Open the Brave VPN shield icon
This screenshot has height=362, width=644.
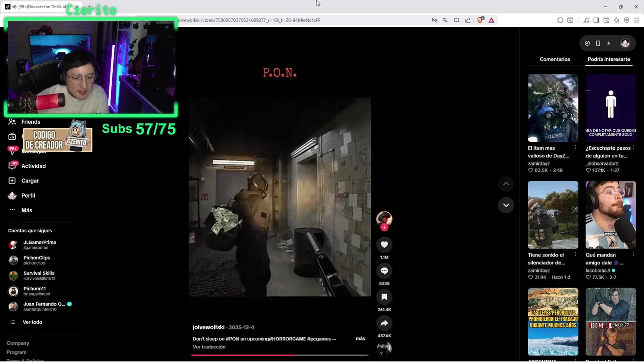(x=626, y=20)
